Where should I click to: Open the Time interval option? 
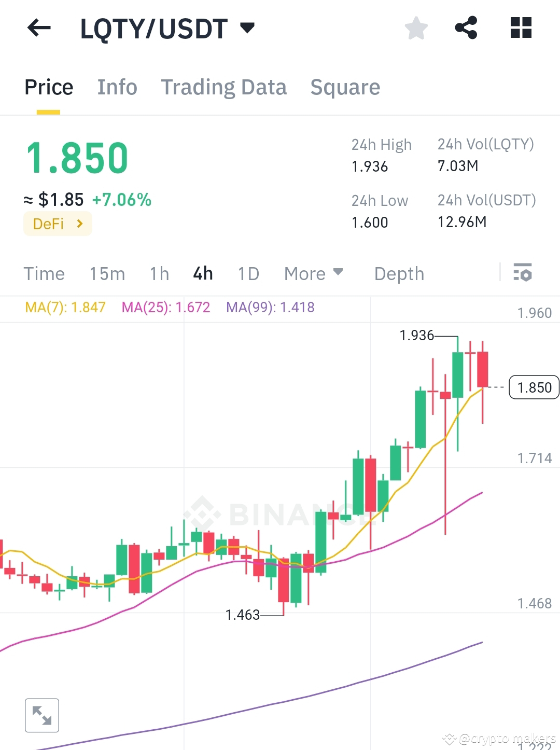44,273
